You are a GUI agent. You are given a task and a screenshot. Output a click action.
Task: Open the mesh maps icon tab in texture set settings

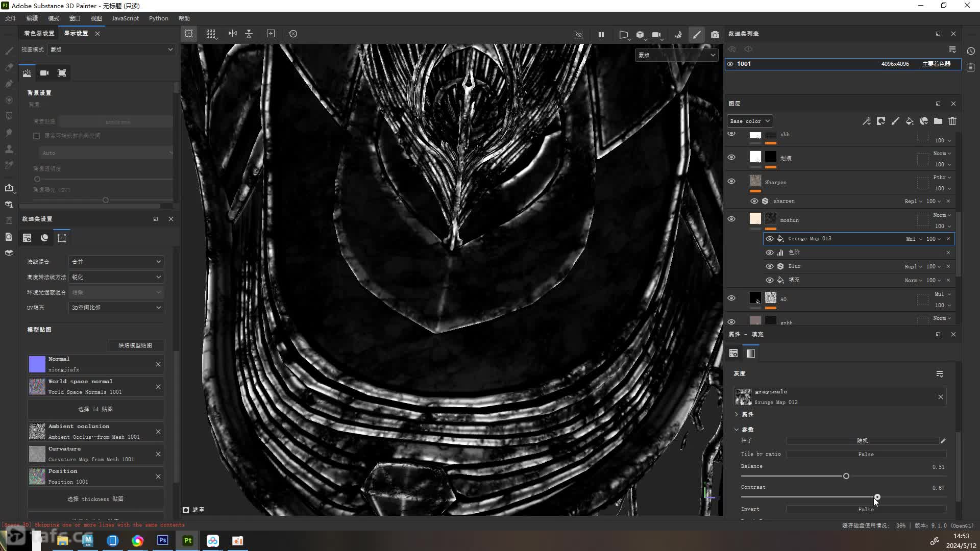point(62,238)
